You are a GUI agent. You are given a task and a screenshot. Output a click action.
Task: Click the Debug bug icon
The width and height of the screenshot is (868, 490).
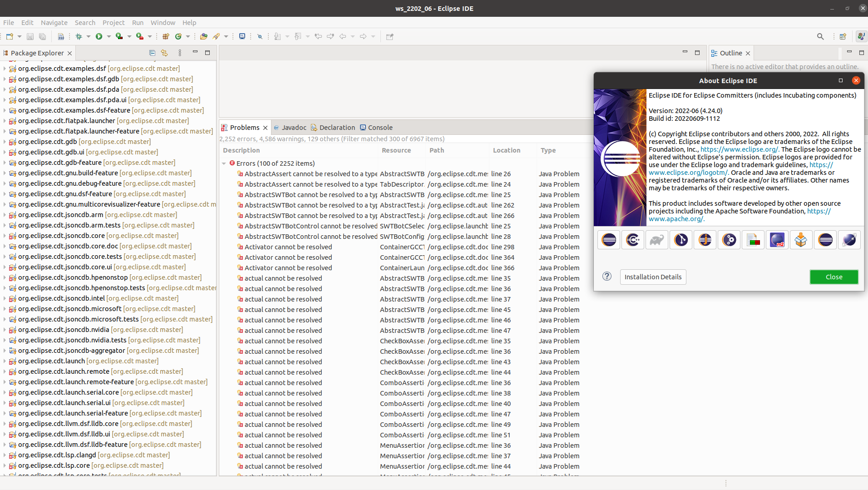point(79,36)
